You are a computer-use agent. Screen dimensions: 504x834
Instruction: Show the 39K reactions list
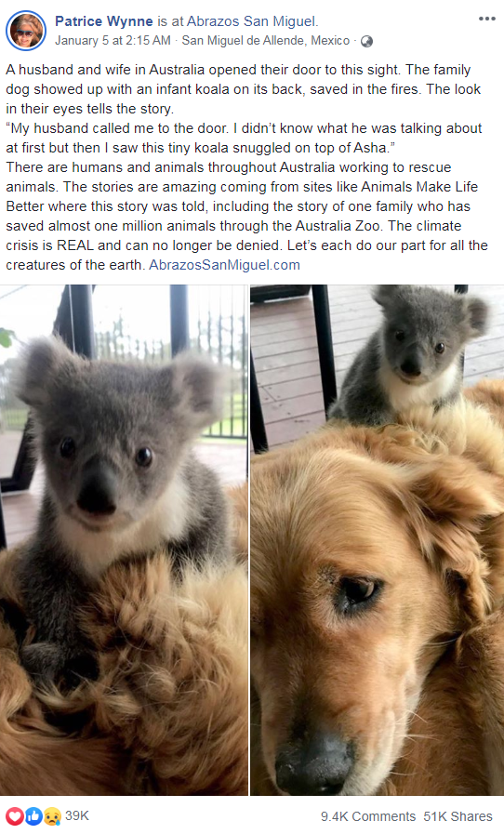[x=76, y=816]
